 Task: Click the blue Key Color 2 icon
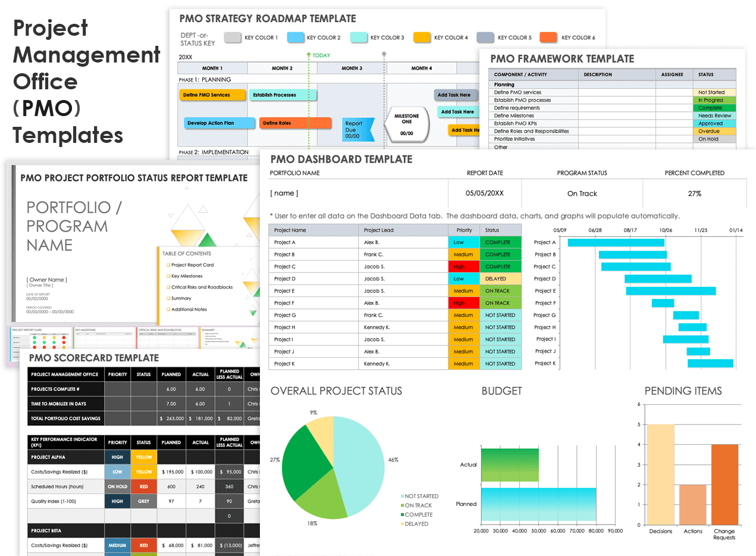296,37
